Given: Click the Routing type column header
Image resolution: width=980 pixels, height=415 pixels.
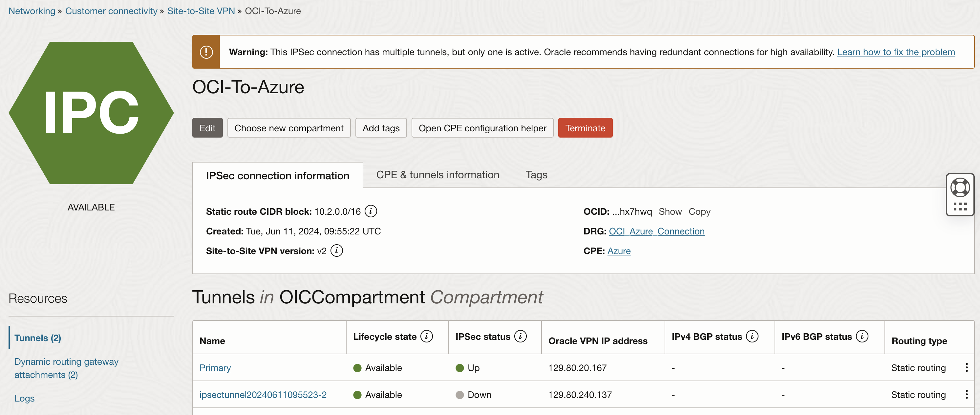Looking at the screenshot, I should click(919, 341).
